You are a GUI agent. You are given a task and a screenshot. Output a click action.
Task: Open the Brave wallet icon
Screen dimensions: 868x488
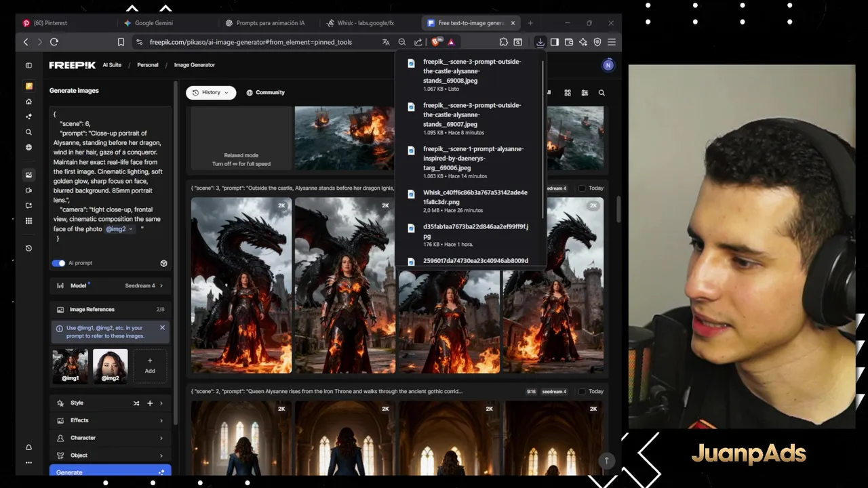[569, 42]
